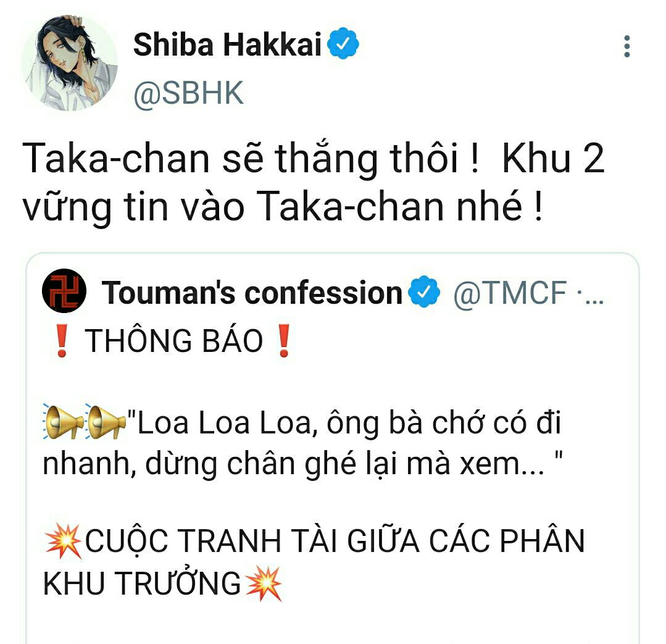Open the three-dot more options menu

pyautogui.click(x=626, y=46)
